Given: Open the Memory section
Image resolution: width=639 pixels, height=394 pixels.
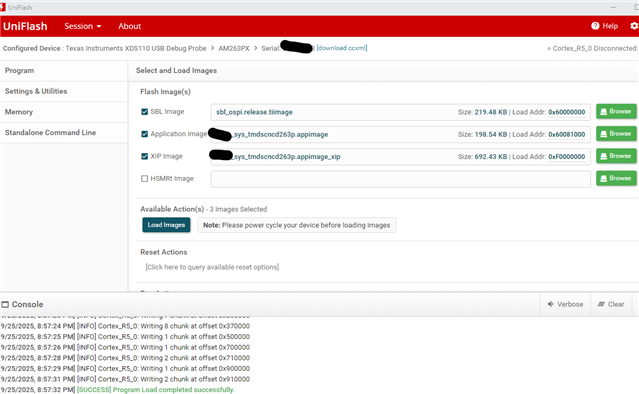Looking at the screenshot, I should point(64,112).
